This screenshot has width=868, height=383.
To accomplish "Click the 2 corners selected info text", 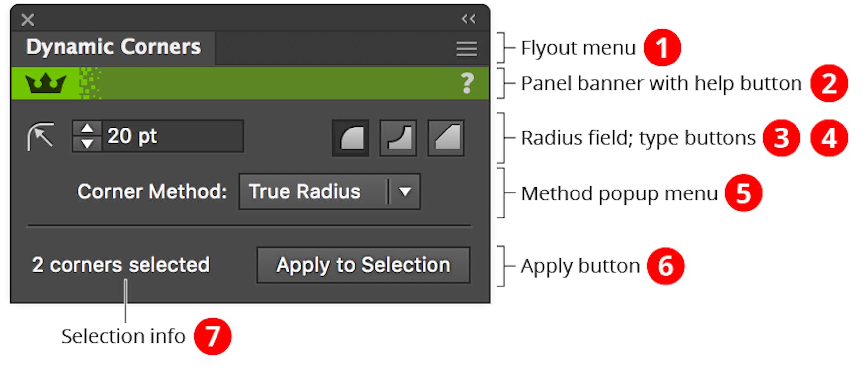I will click(120, 265).
